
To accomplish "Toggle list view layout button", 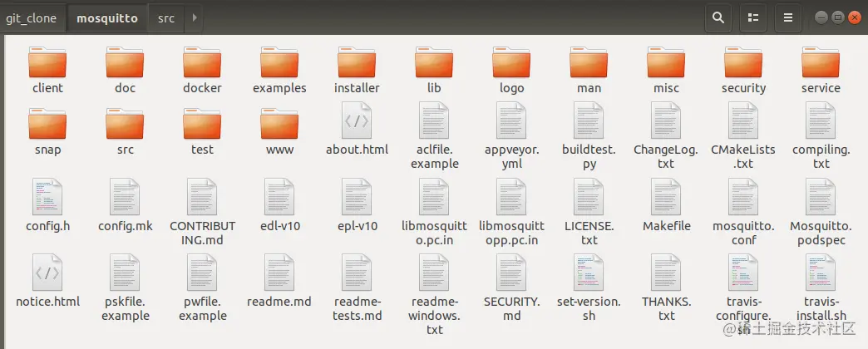I will 753,17.
